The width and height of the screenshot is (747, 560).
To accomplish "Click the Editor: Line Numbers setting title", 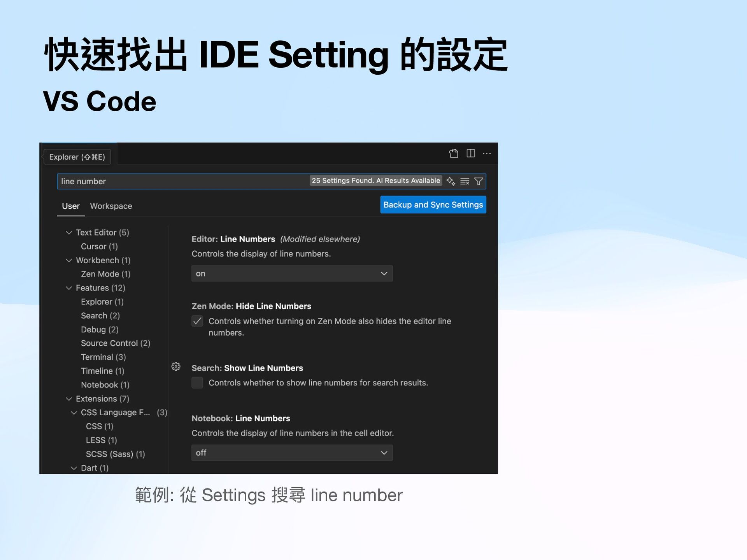I will click(x=233, y=239).
